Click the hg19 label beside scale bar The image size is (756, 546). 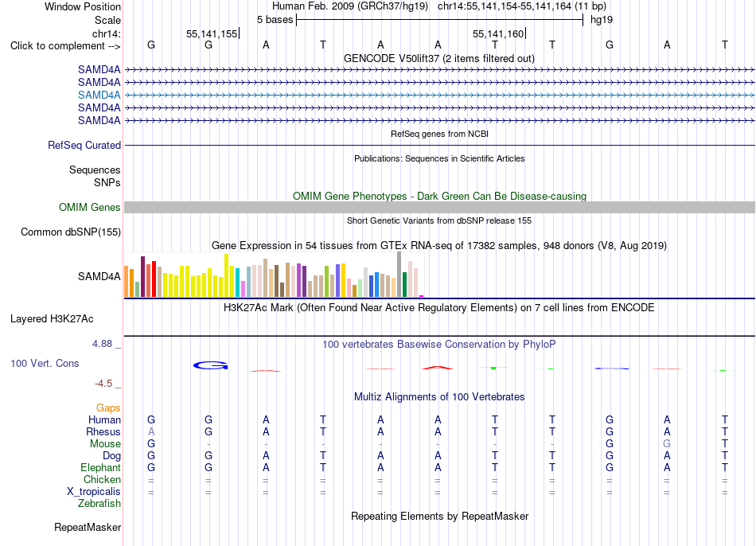(x=602, y=20)
